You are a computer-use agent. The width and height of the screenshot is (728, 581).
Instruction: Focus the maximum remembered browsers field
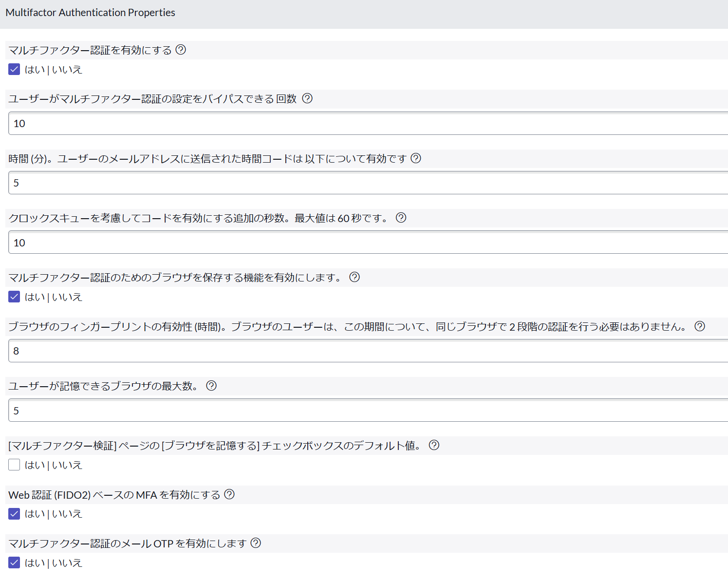[x=368, y=411]
